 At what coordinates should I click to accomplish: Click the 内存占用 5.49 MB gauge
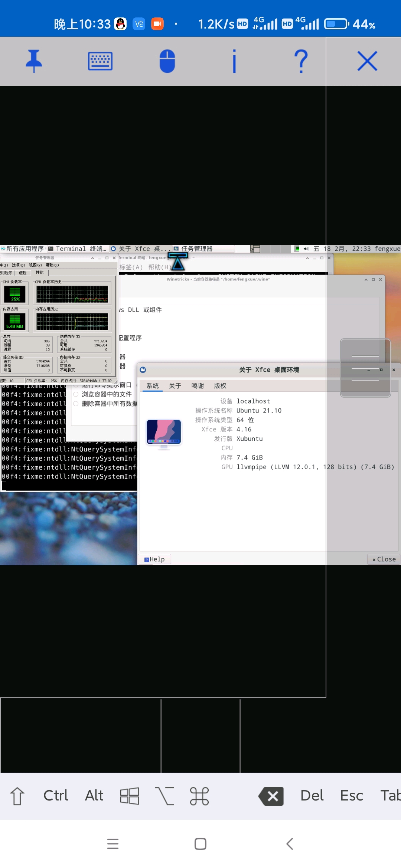(x=15, y=321)
